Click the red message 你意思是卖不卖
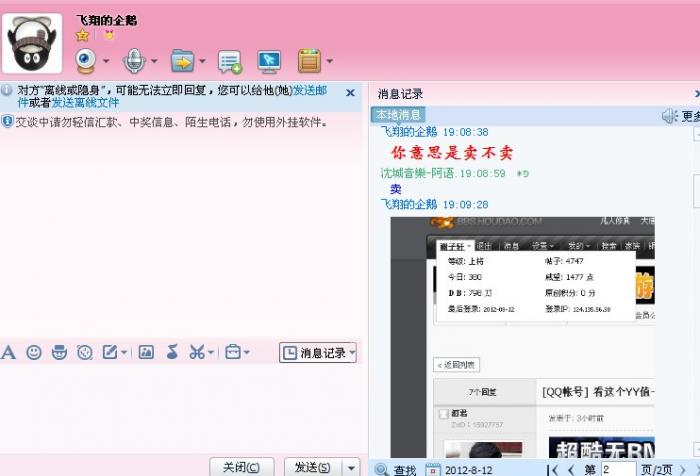 (452, 153)
